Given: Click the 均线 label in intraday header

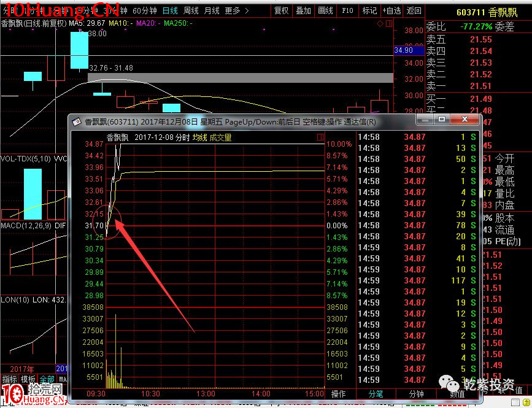Looking at the screenshot, I should pyautogui.click(x=200, y=137).
